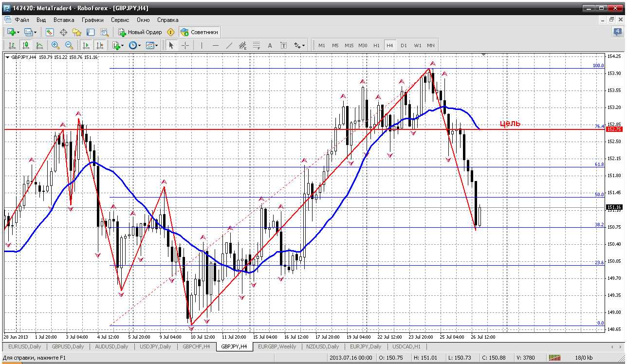Viewport: 627px width, 364px height.
Task: Open the Файл menu
Action: click(x=22, y=20)
